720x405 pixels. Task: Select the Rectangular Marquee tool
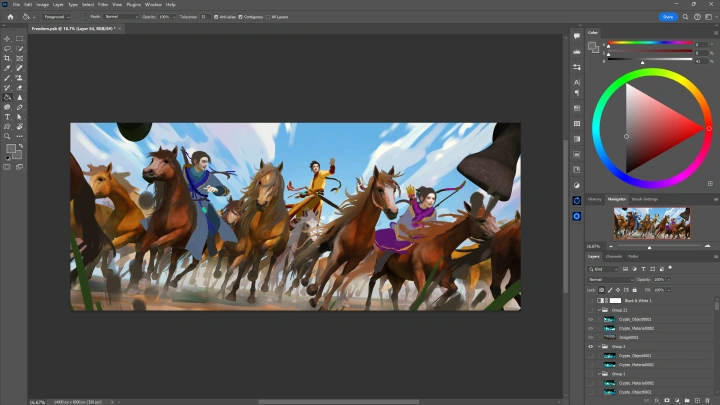pos(20,39)
